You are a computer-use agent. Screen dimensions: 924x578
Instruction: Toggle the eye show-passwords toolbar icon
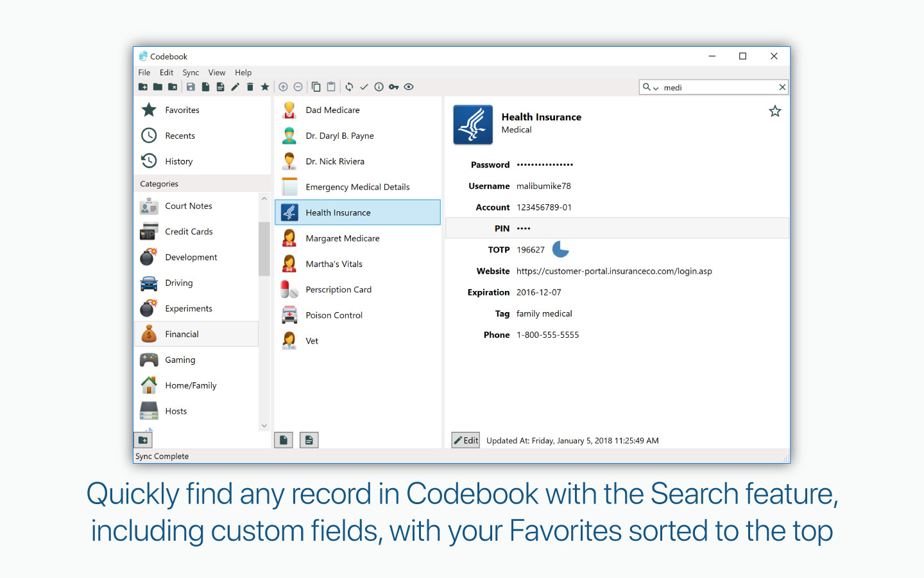409,87
